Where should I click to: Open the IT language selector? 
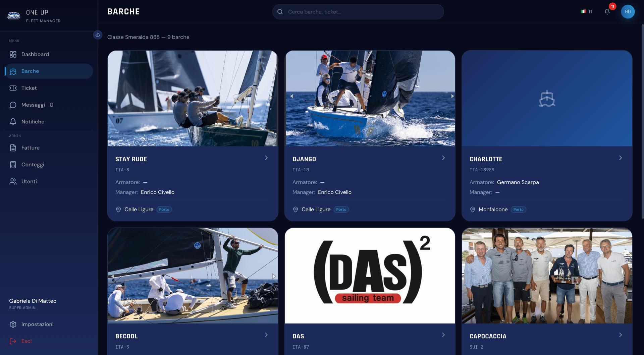point(587,12)
